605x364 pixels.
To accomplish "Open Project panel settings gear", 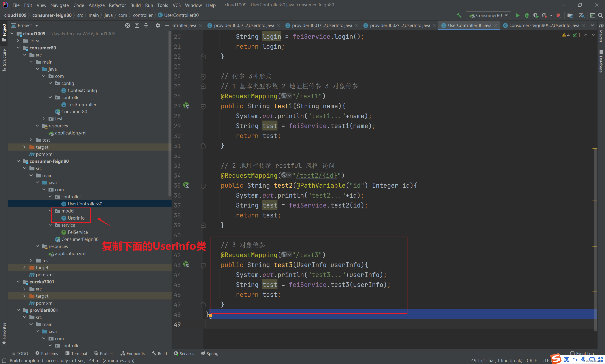I will tap(158, 25).
